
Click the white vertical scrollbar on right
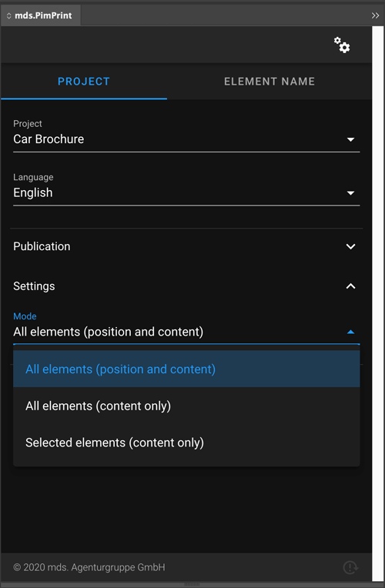point(378,304)
